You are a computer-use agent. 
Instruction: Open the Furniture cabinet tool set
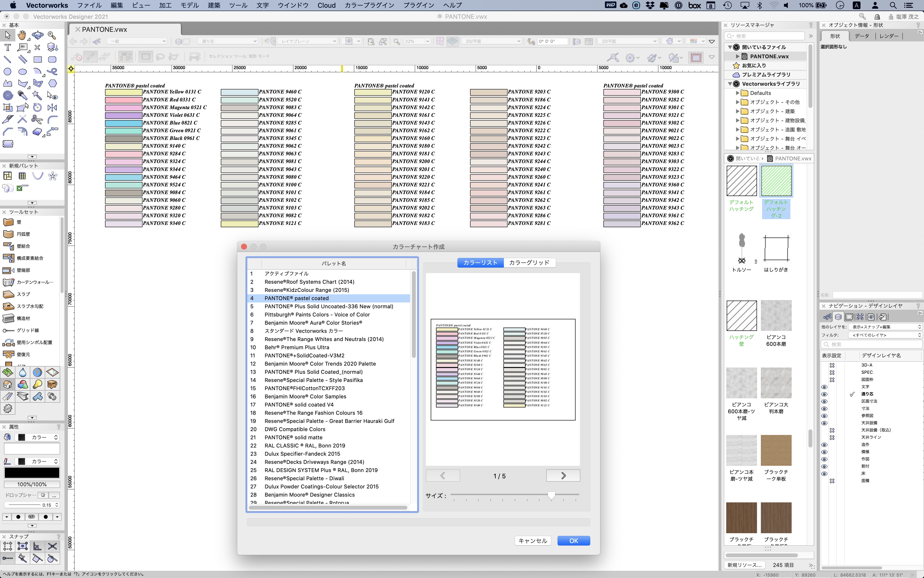[52, 385]
